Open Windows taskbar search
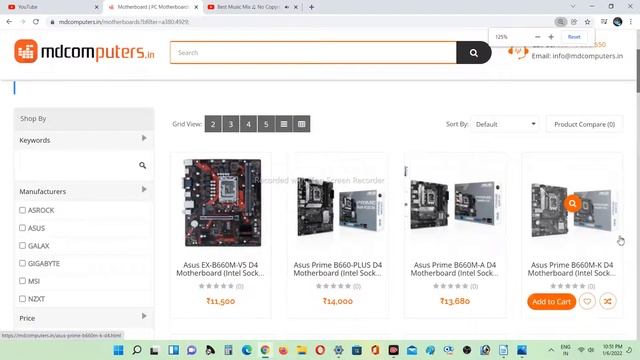 137,350
